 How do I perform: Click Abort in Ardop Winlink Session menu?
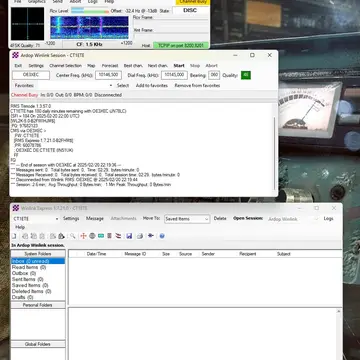211,66
